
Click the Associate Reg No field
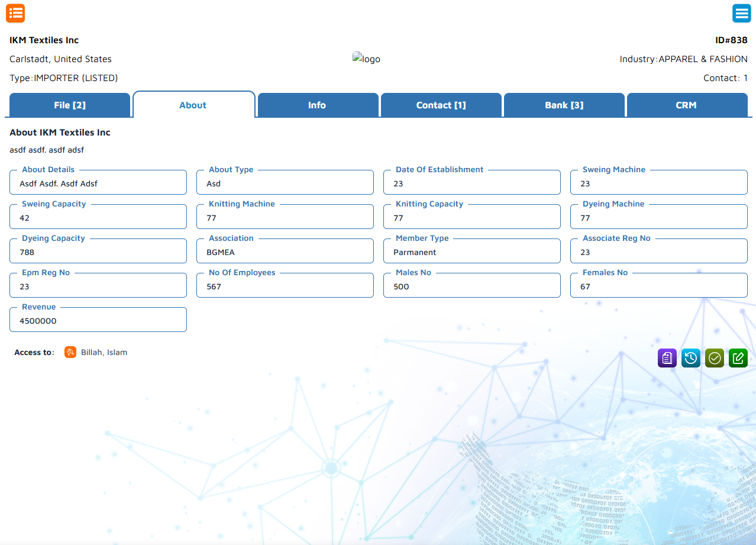point(659,251)
